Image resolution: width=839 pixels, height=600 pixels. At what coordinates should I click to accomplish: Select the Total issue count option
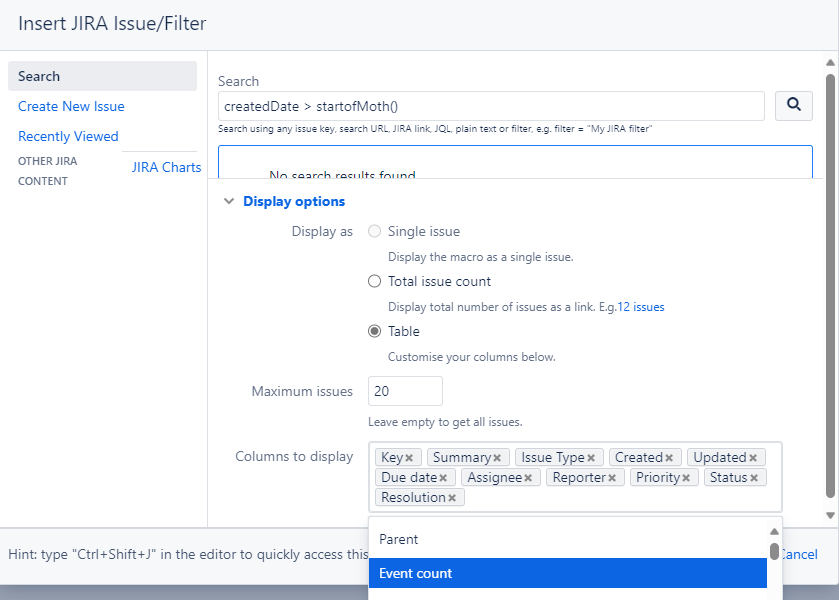point(375,281)
